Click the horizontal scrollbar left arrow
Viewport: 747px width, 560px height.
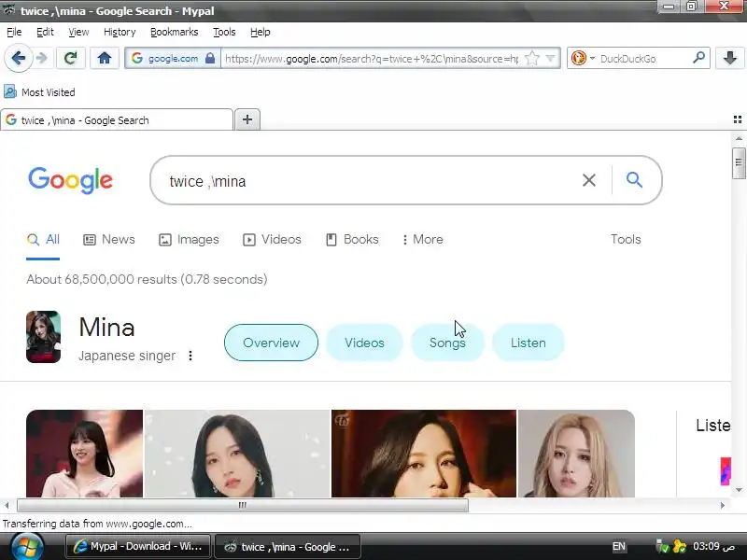(7, 505)
